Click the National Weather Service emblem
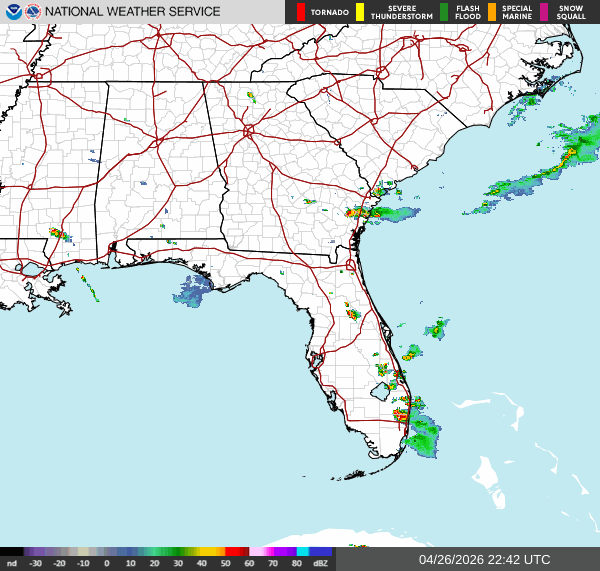The width and height of the screenshot is (600, 571). point(34,12)
